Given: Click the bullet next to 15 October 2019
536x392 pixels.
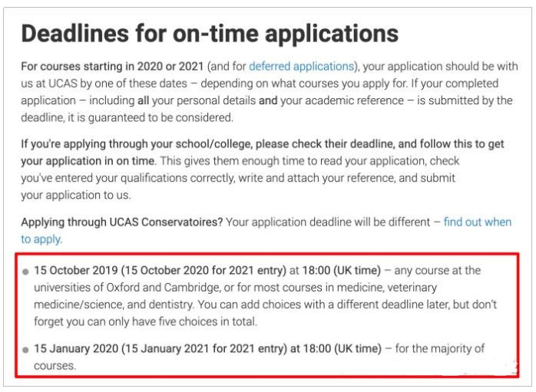Looking at the screenshot, I should click(x=25, y=272).
